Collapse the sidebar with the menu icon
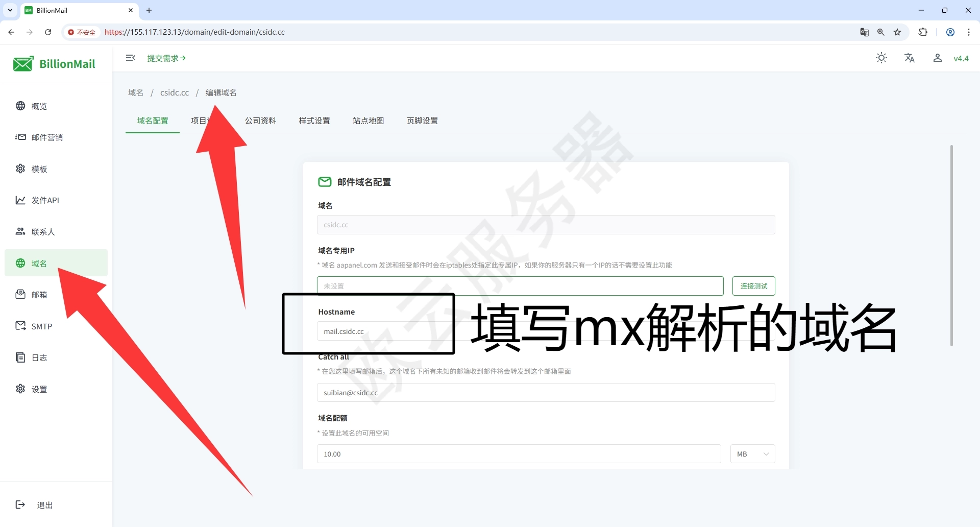This screenshot has height=527, width=980. pos(131,58)
